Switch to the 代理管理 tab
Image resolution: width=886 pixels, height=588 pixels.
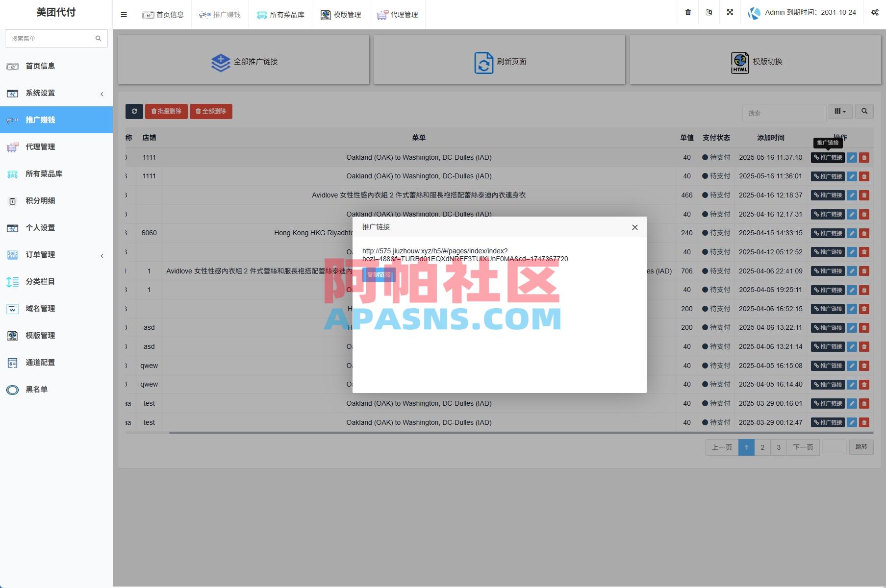click(398, 14)
